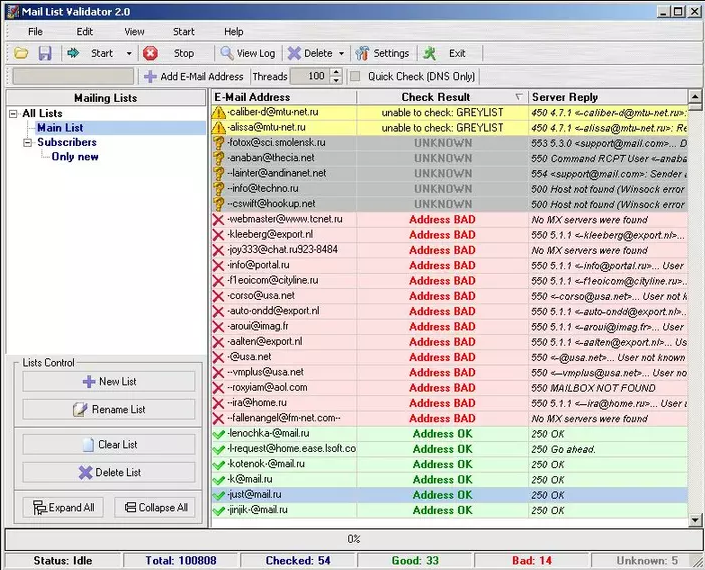
Task: Open the Start button dropdown arrow
Action: tap(128, 53)
